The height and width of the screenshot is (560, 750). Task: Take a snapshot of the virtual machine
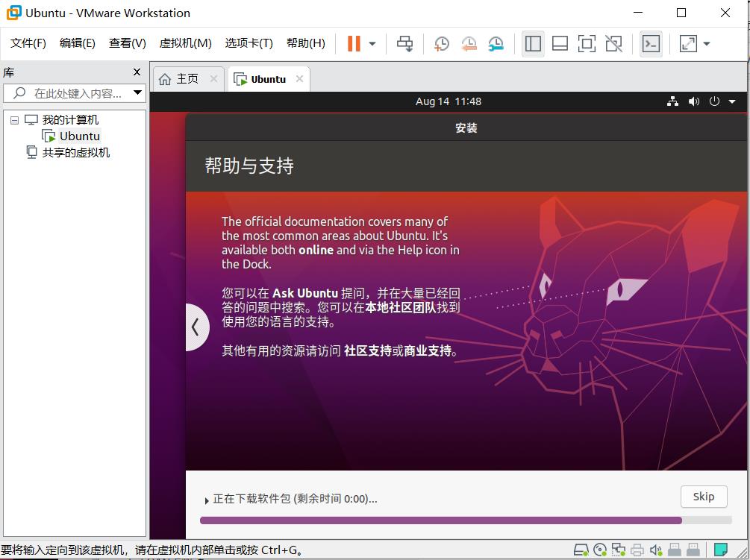(442, 43)
